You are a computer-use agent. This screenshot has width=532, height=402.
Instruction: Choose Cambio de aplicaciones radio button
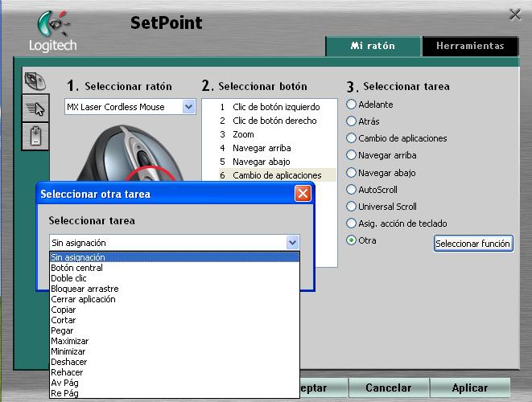pos(351,138)
